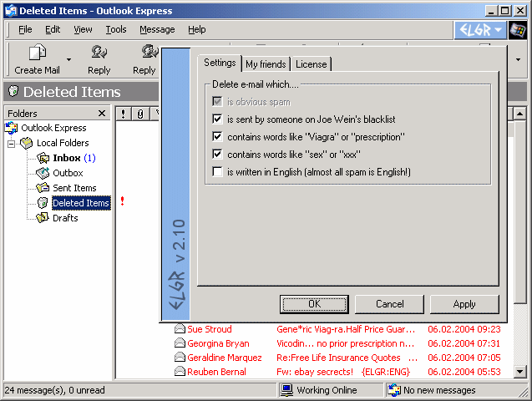
Task: Open message 'Vicodin... no prior prescription n...'
Action: [x=346, y=343]
